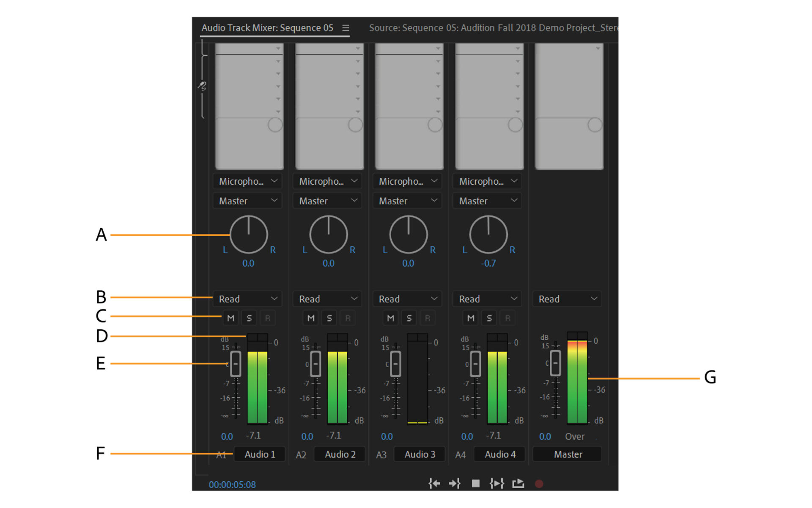Click Play In to Out transport icon
The image size is (812, 508).
point(497,483)
